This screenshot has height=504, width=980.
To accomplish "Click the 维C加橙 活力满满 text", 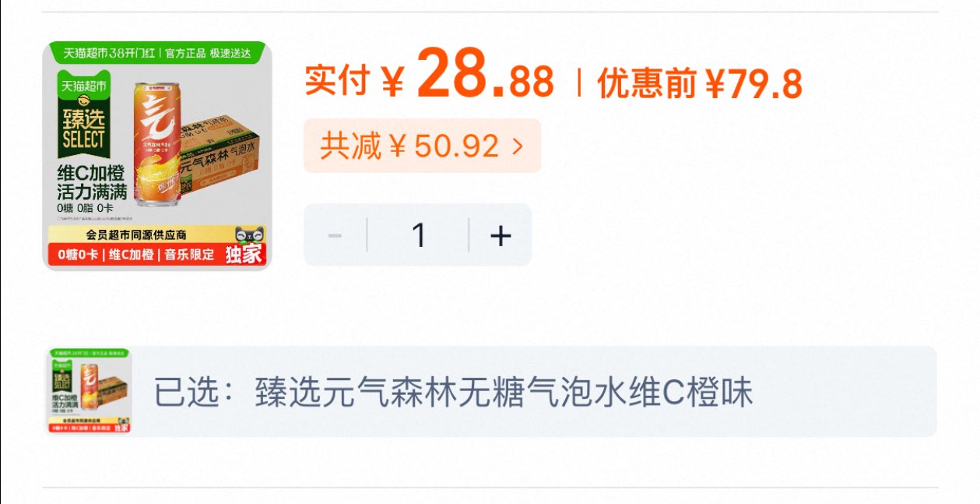I will pos(91,182).
